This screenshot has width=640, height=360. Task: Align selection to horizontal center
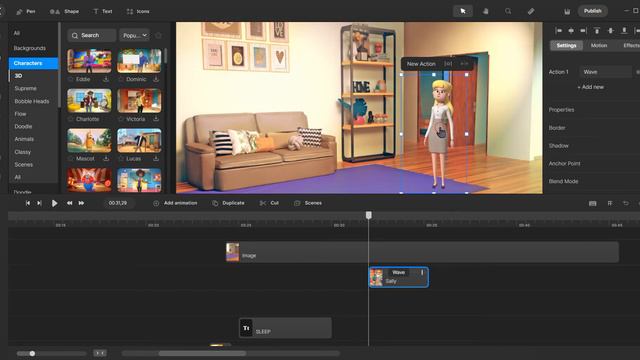tap(571, 31)
